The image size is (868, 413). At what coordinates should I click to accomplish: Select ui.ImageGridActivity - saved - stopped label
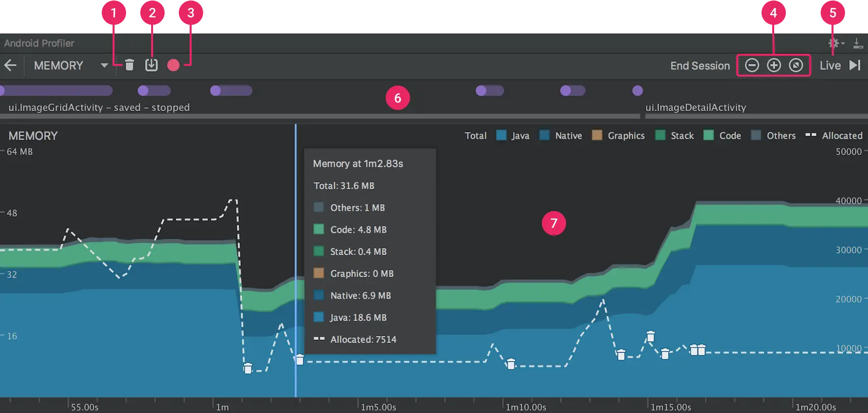tap(99, 107)
